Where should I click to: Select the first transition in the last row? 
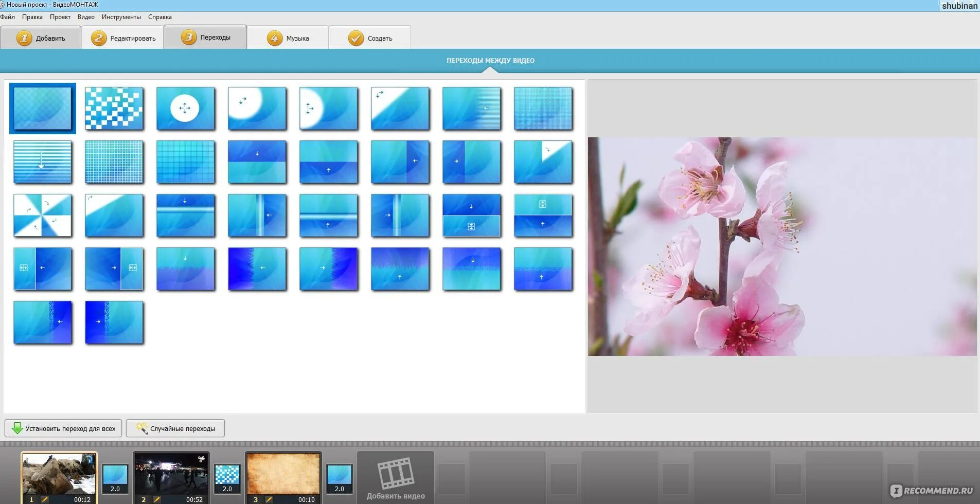pos(43,322)
